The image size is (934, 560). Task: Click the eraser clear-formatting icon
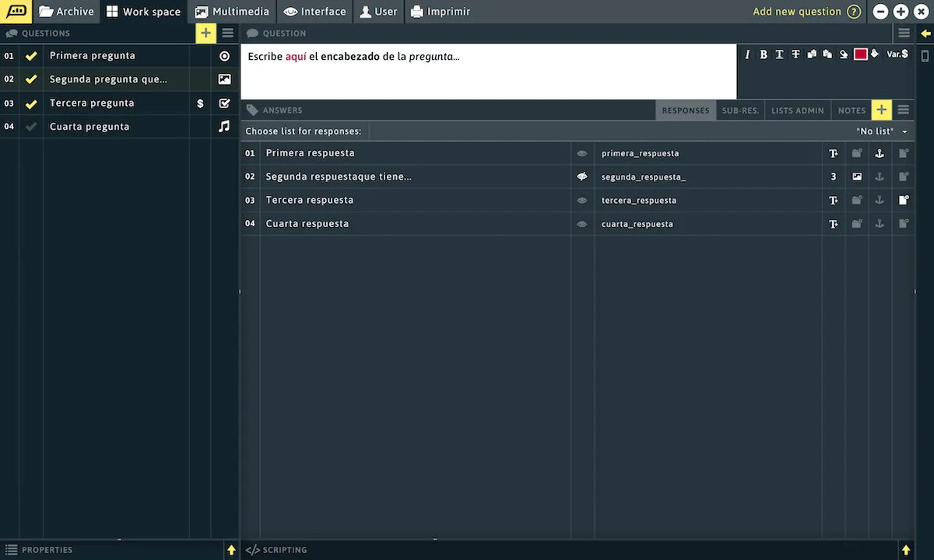(843, 54)
